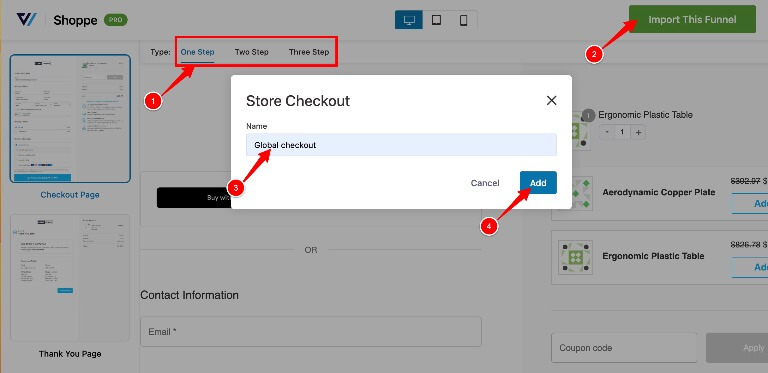
Task: Click Ergonomic Plastic Table offer image
Action: pos(575,257)
